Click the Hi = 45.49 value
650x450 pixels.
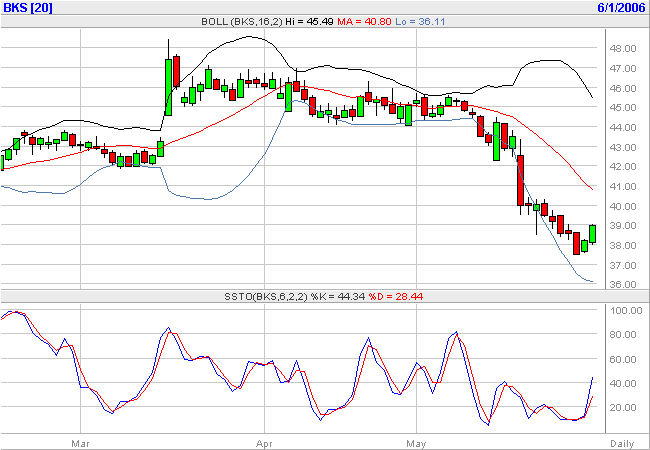(309, 22)
